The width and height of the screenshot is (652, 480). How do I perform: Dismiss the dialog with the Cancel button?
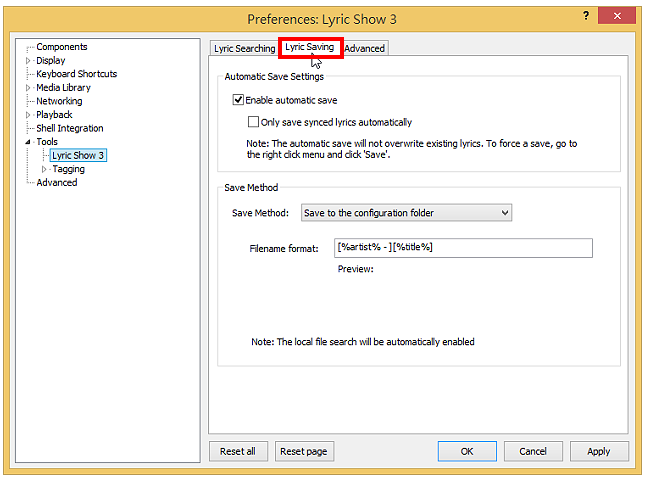coord(533,451)
